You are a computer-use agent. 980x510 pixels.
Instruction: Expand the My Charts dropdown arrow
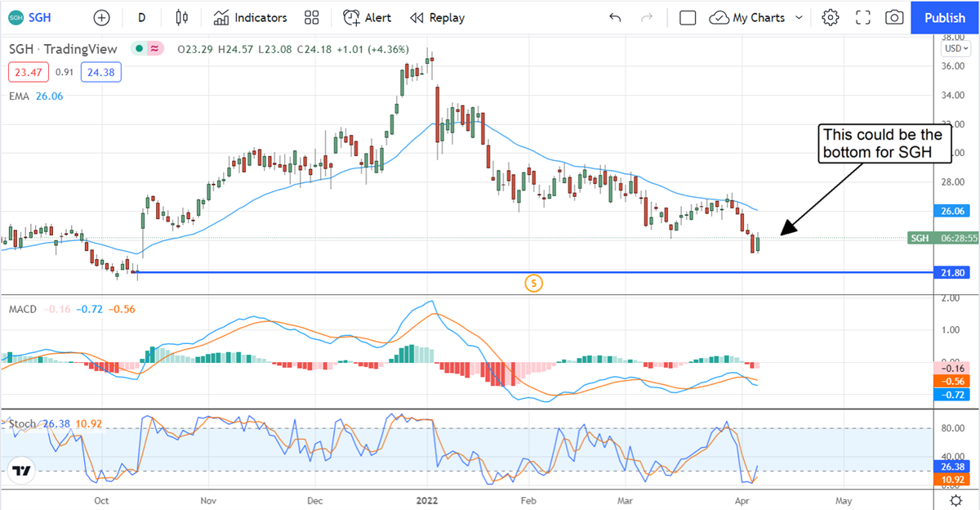[x=799, y=17]
